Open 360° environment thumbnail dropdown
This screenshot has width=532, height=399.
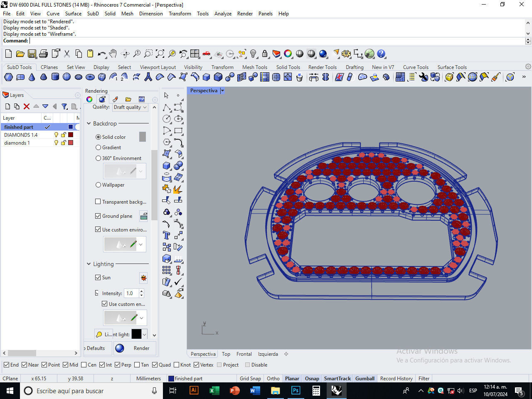pyautogui.click(x=141, y=171)
